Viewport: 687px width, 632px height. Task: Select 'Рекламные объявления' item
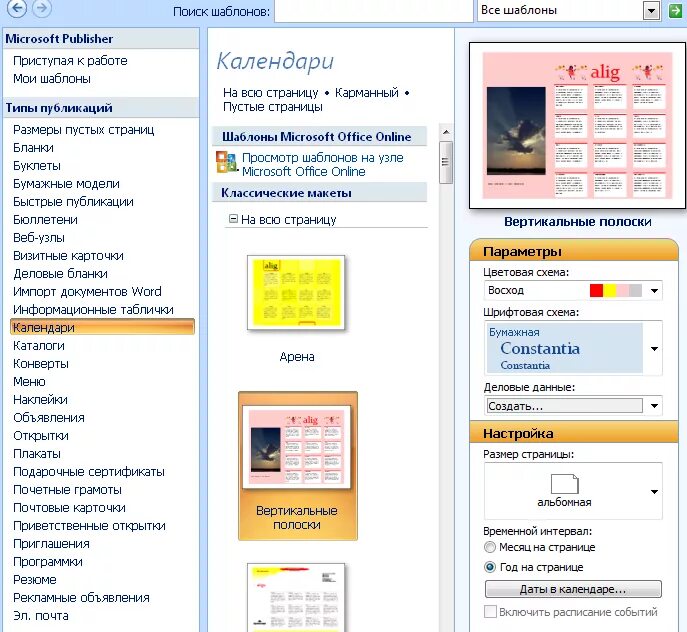[81, 597]
